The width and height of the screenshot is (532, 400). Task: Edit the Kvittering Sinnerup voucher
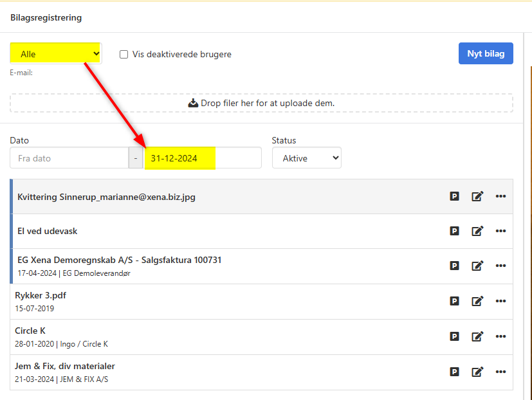pos(477,197)
